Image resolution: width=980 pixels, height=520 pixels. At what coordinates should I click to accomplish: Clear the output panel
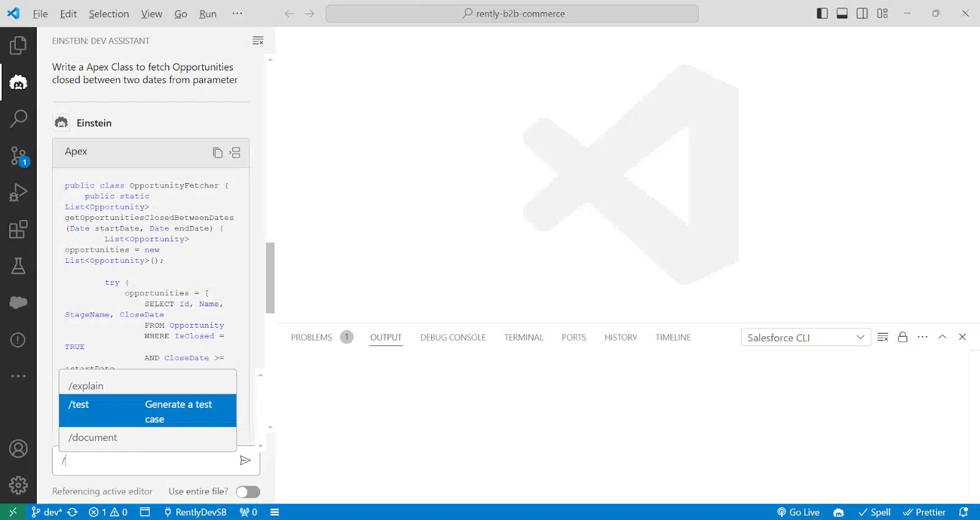883,337
